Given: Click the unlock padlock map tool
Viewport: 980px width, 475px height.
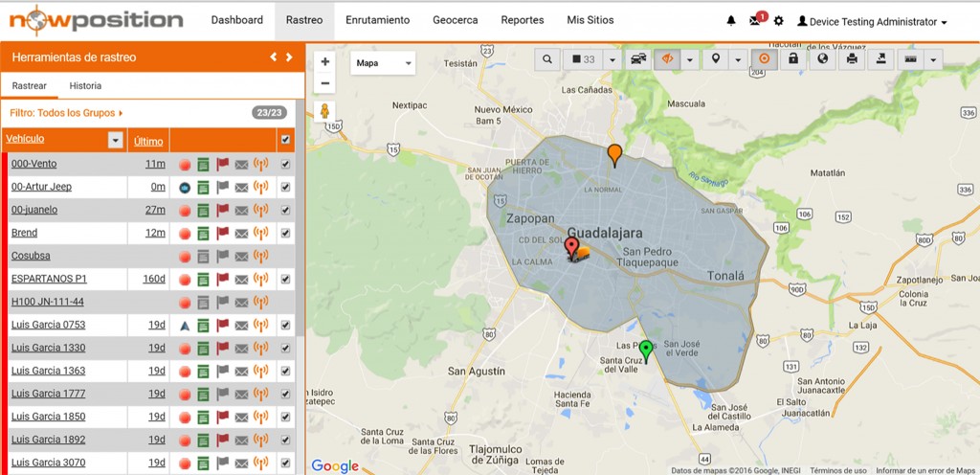Looking at the screenshot, I should (x=792, y=59).
